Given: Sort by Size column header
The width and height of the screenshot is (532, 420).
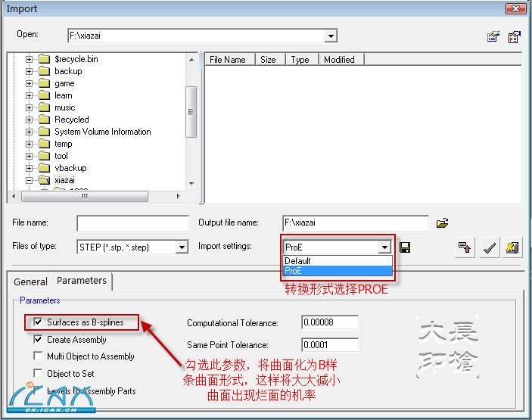Looking at the screenshot, I should click(270, 59).
